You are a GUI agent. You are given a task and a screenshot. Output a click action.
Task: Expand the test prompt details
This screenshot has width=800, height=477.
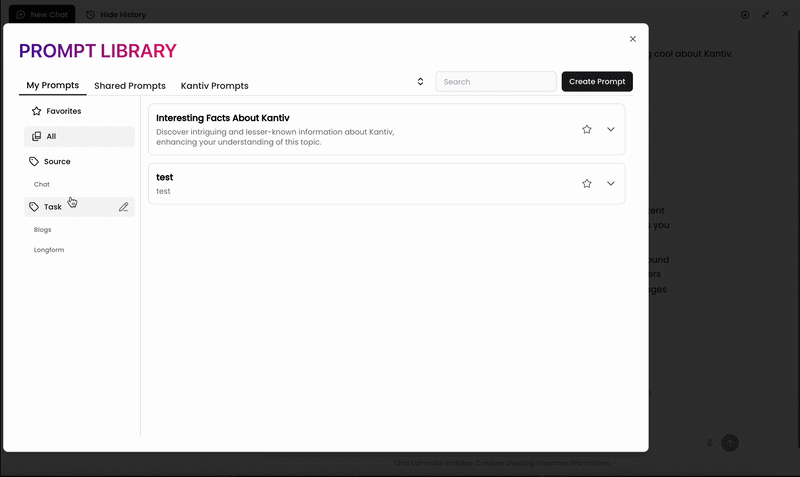click(611, 183)
